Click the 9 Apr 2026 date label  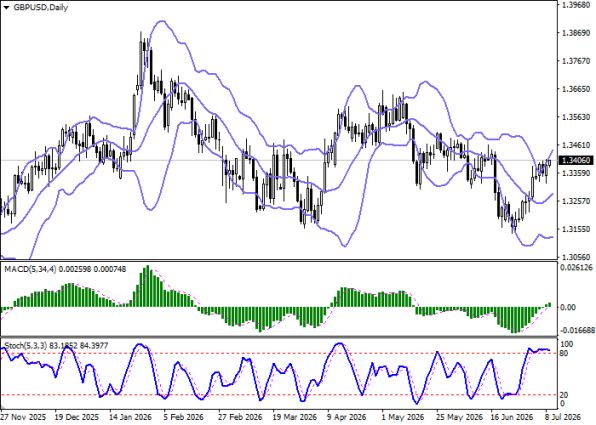347,417
